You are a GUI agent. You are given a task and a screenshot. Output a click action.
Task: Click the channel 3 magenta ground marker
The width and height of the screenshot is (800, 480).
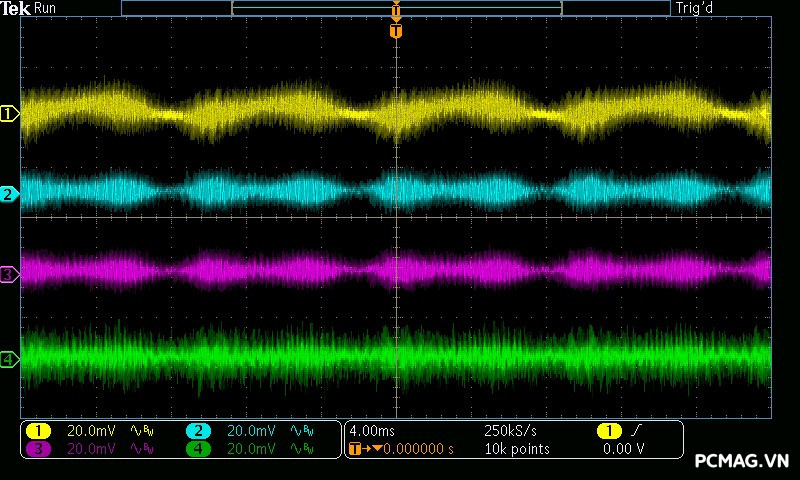[9, 273]
